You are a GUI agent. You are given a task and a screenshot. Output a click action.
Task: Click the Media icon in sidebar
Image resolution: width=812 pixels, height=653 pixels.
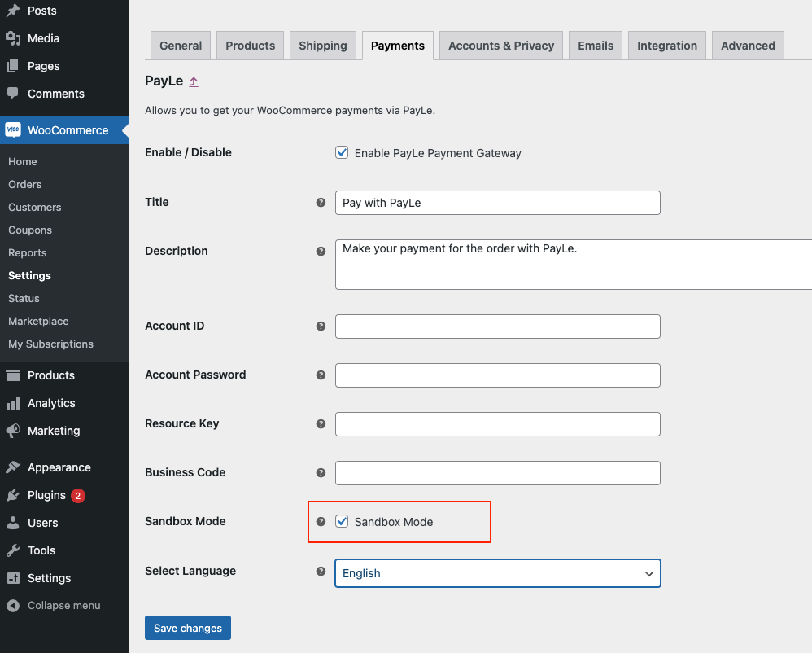13,38
